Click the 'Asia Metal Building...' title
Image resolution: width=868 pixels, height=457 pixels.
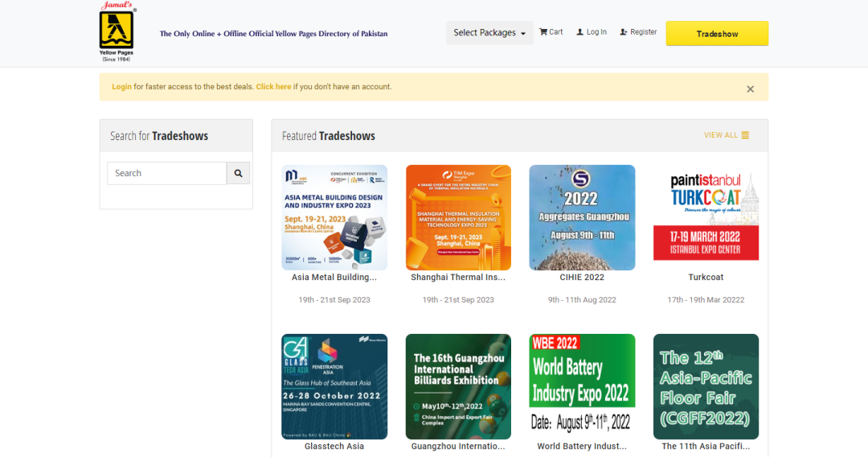pos(334,278)
